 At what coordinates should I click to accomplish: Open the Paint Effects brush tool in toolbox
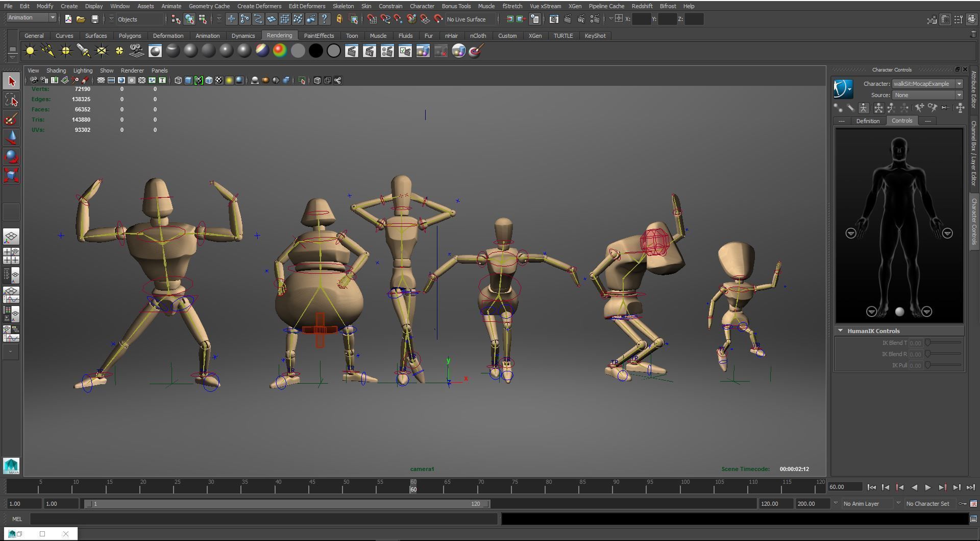[11, 119]
